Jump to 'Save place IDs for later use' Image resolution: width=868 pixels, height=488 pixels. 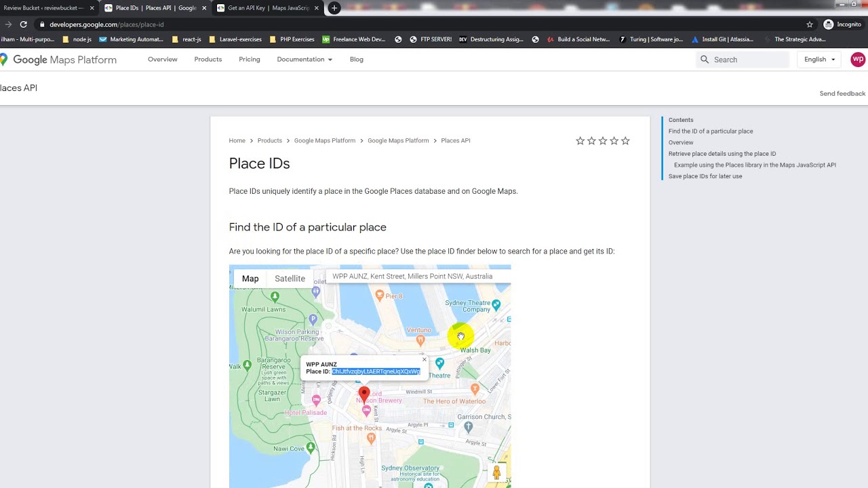705,176
